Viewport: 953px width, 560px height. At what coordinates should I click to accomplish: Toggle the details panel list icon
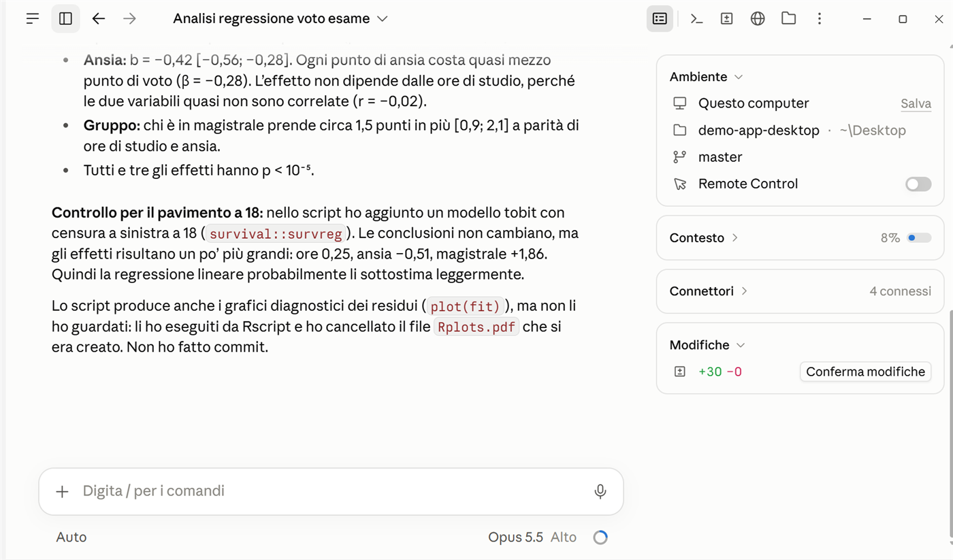click(660, 19)
